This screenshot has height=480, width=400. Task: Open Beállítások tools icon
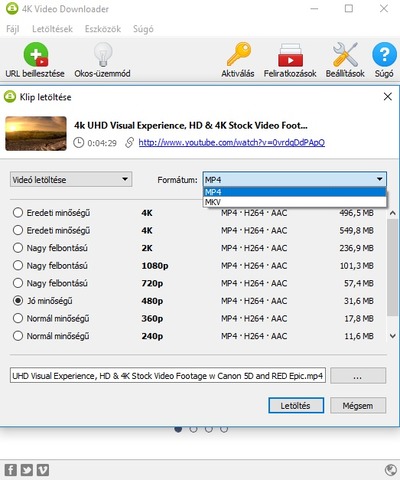pos(345,54)
